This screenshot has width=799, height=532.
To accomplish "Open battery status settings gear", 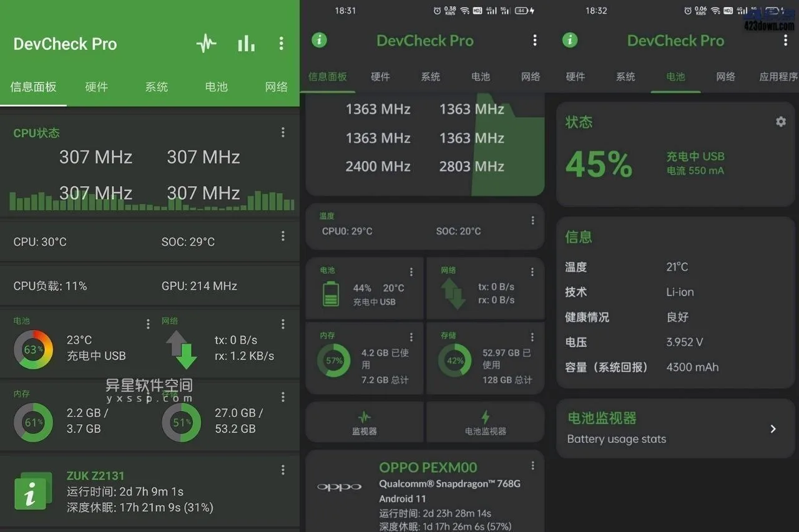I will tap(781, 122).
